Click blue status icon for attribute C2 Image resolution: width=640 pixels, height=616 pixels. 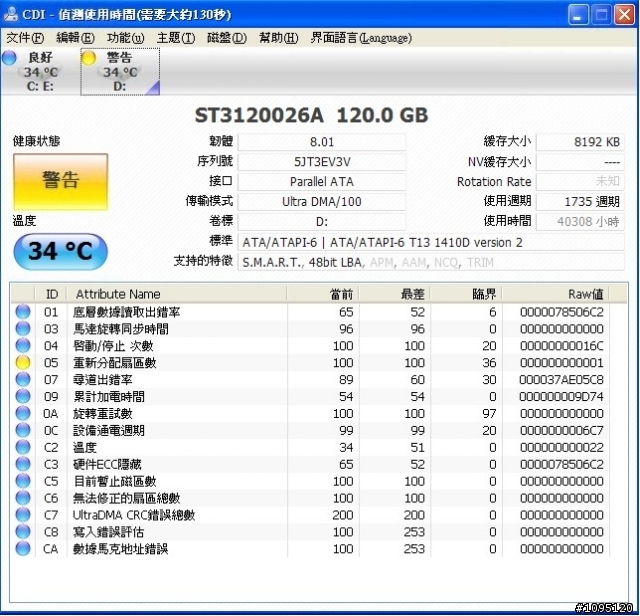(23, 447)
